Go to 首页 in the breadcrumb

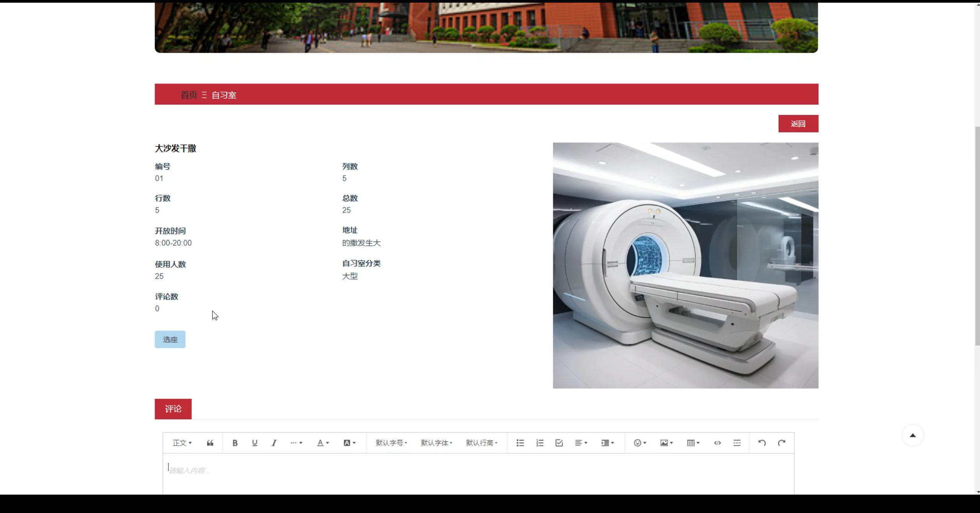click(x=189, y=95)
